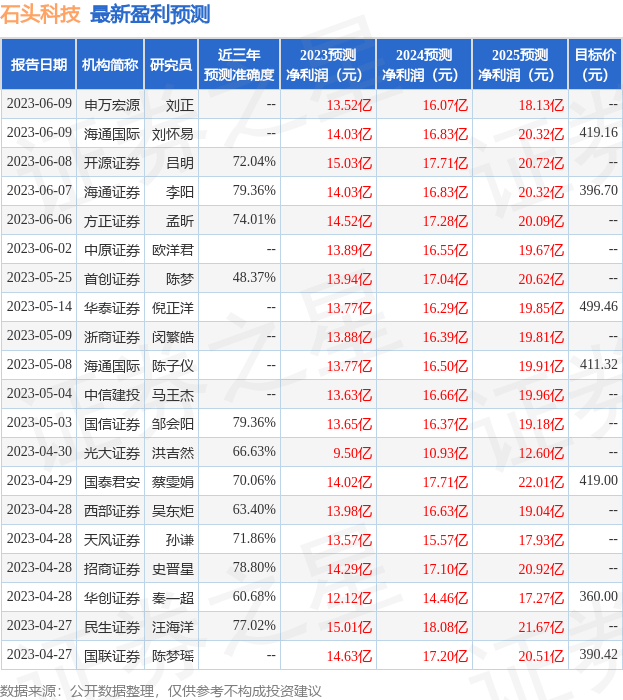This screenshot has height=700, width=623.
Task: Select institution 开源证券
Action: click(x=112, y=163)
